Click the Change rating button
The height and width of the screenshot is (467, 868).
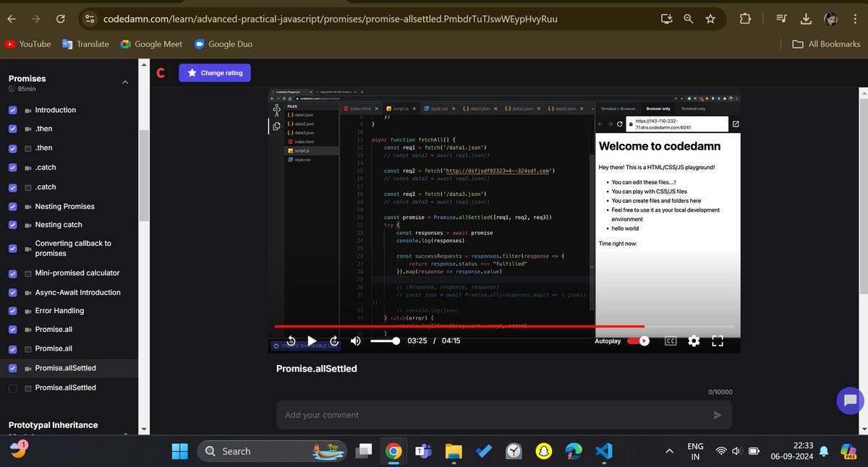pyautogui.click(x=215, y=73)
